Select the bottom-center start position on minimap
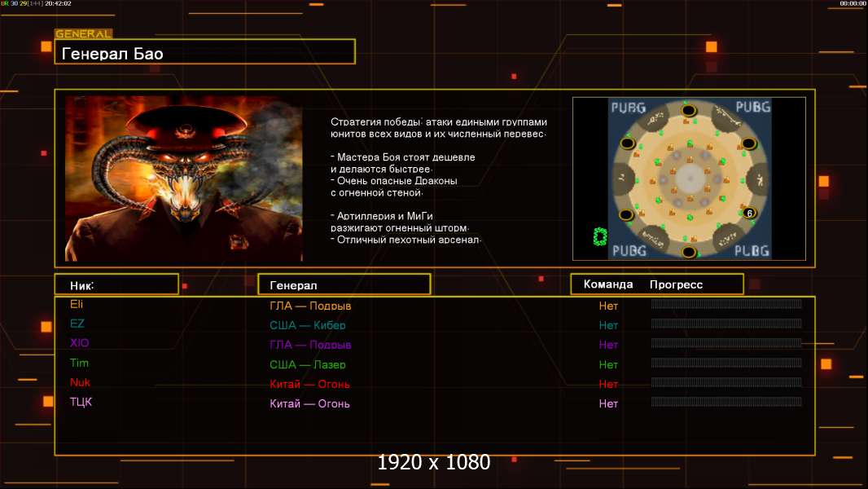The height and width of the screenshot is (489, 868). pyautogui.click(x=689, y=251)
